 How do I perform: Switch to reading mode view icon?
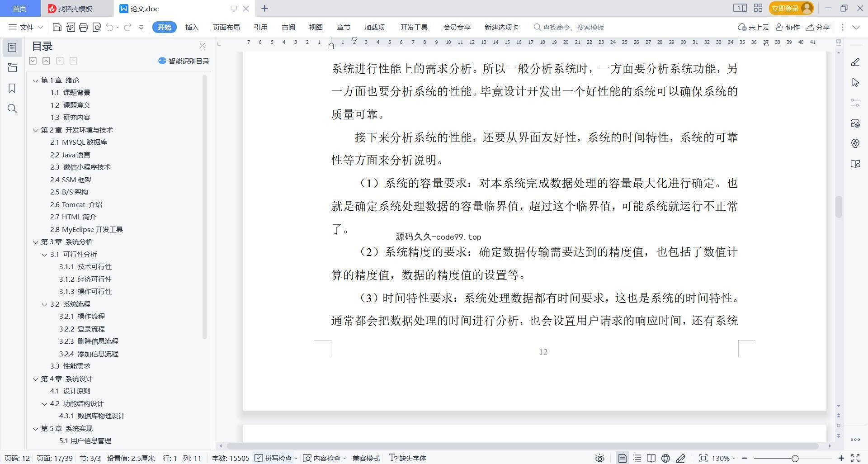pos(651,458)
